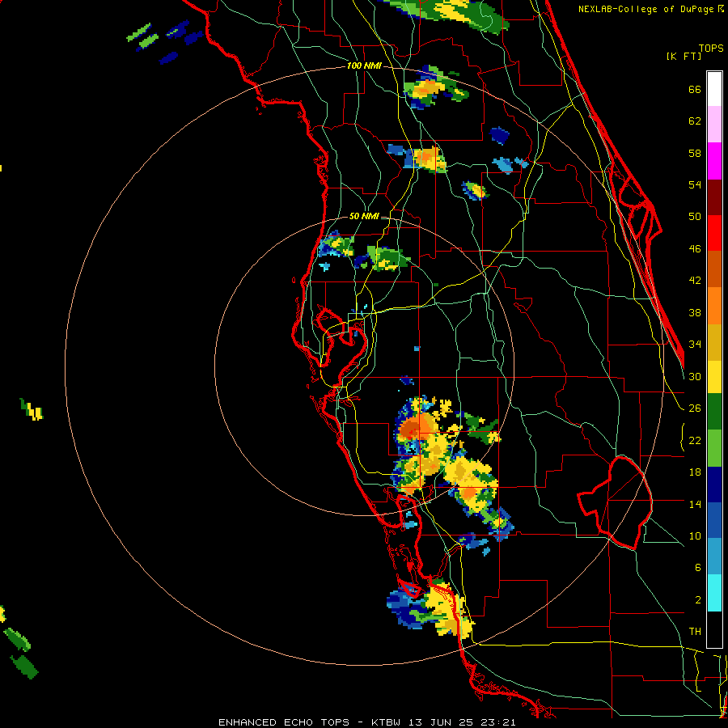Pick the bright red legend swatch
728x728 pixels.
click(714, 233)
